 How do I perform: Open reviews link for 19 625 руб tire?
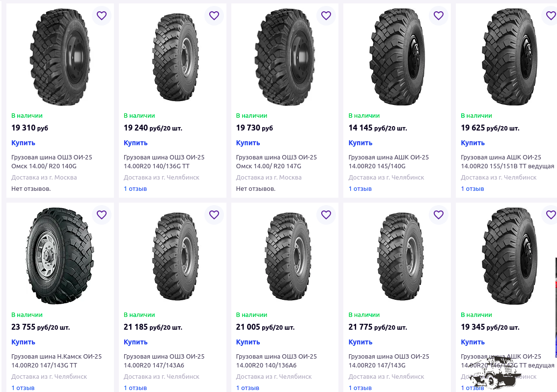[473, 189]
